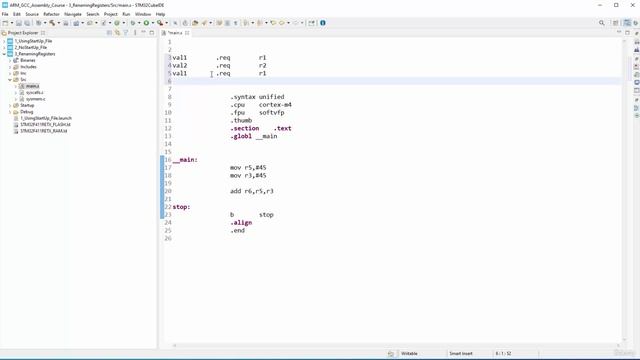The height and width of the screenshot is (360, 640).
Task: Open the External Tools dropdown arrow
Action: tap(167, 23)
